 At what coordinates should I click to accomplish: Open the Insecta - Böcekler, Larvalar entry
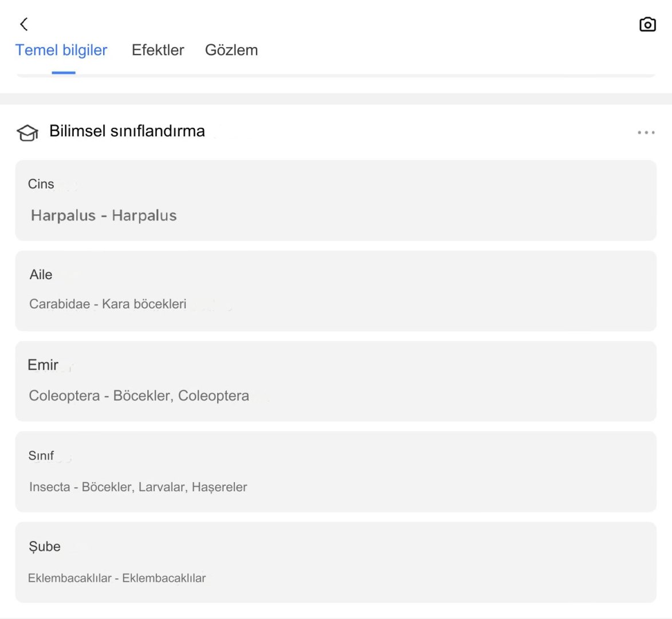(x=138, y=487)
